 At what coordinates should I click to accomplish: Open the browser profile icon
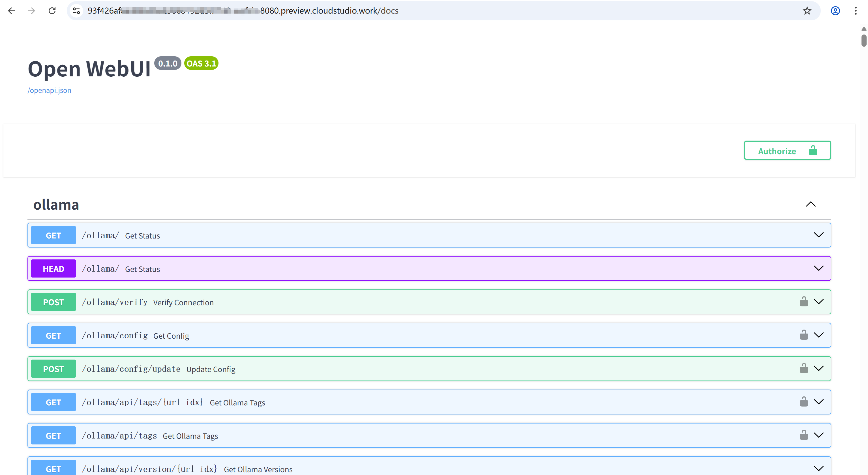click(835, 11)
